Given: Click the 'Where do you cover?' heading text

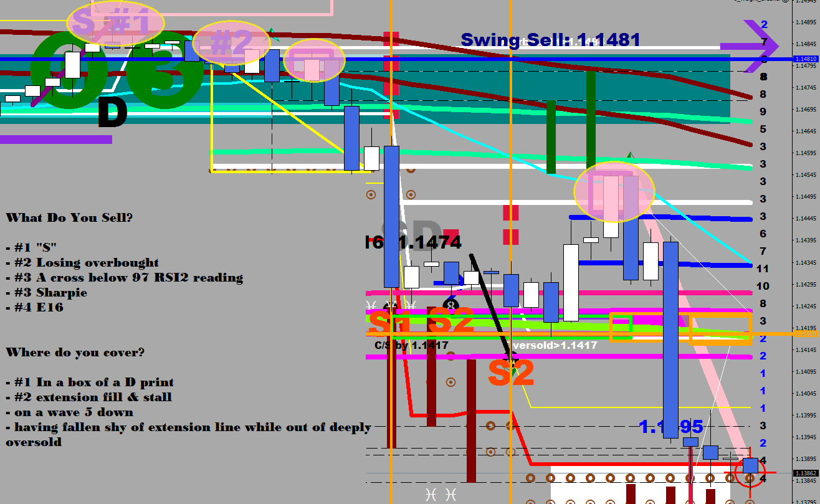Looking at the screenshot, I should tap(75, 353).
